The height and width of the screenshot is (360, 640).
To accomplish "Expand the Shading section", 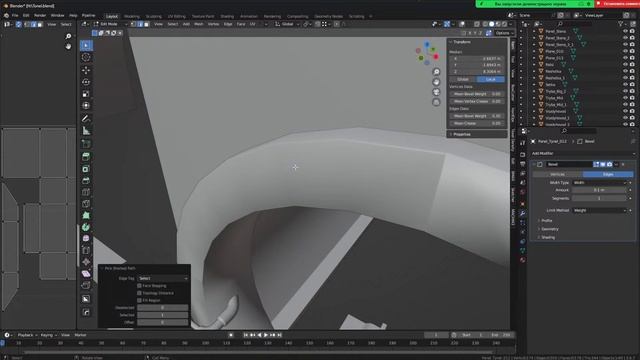I will (547, 237).
